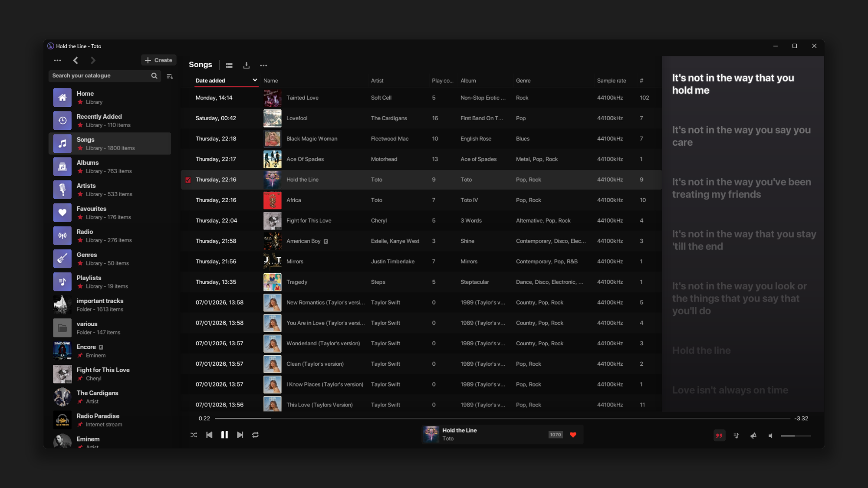The height and width of the screenshot is (488, 868).
Task: Select the Tainted Love song row
Action: (x=421, y=98)
